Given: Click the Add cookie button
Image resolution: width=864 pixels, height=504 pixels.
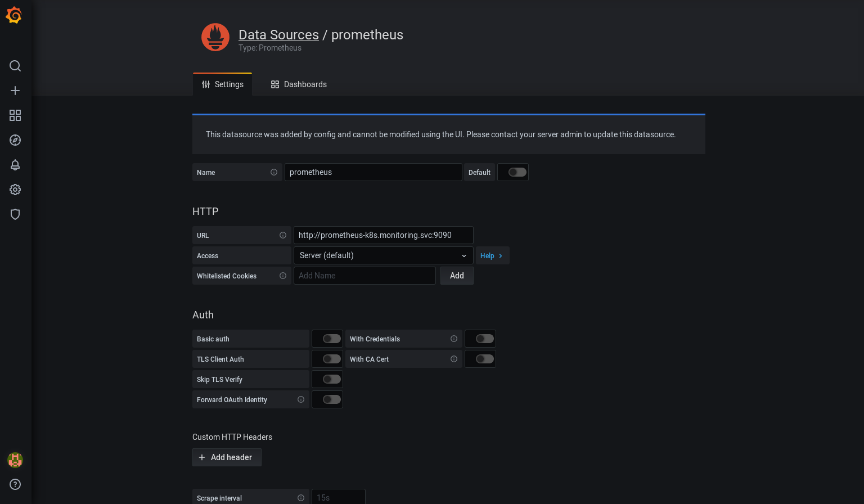Looking at the screenshot, I should pyautogui.click(x=457, y=276).
